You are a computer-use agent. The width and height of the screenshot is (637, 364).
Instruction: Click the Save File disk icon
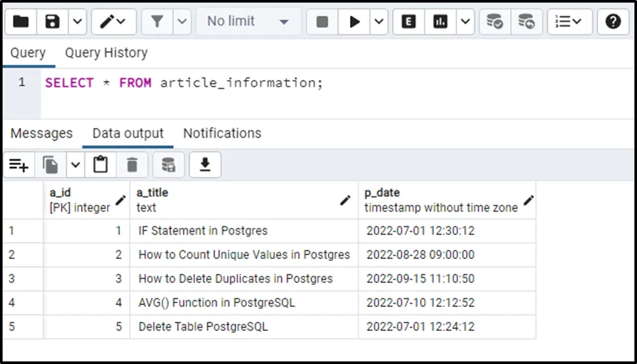click(x=52, y=21)
